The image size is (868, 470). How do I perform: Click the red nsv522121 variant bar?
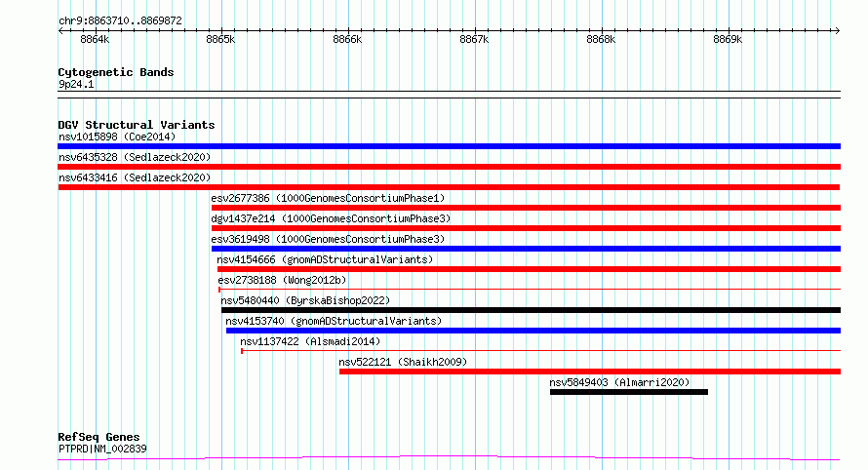pos(590,372)
